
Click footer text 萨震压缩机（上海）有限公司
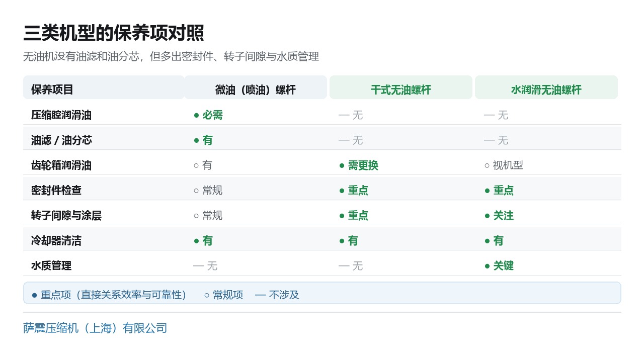95,328
